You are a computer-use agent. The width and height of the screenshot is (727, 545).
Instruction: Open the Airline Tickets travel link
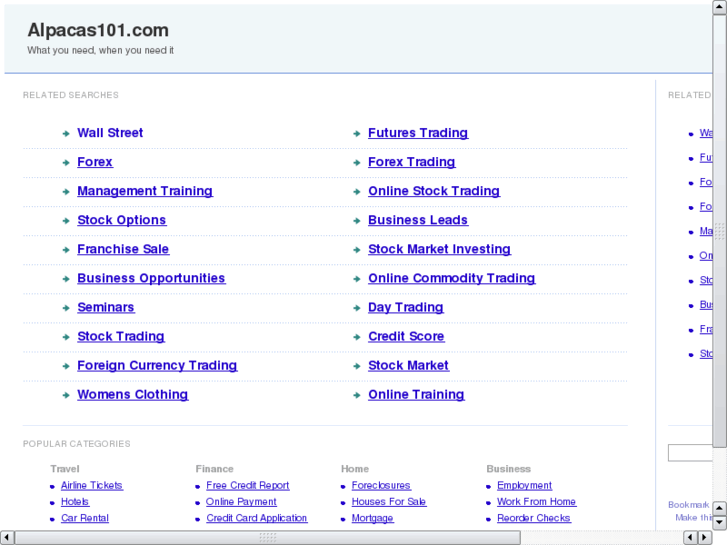click(x=92, y=486)
